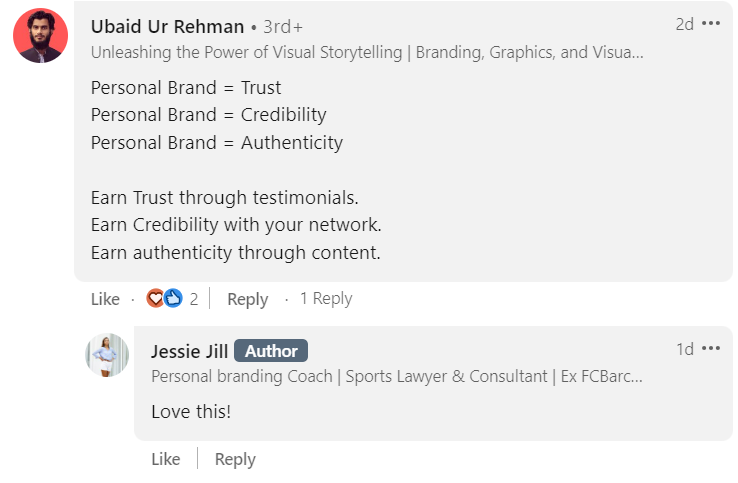View the reaction count of 2
This screenshot has width=738, height=483.
(194, 298)
